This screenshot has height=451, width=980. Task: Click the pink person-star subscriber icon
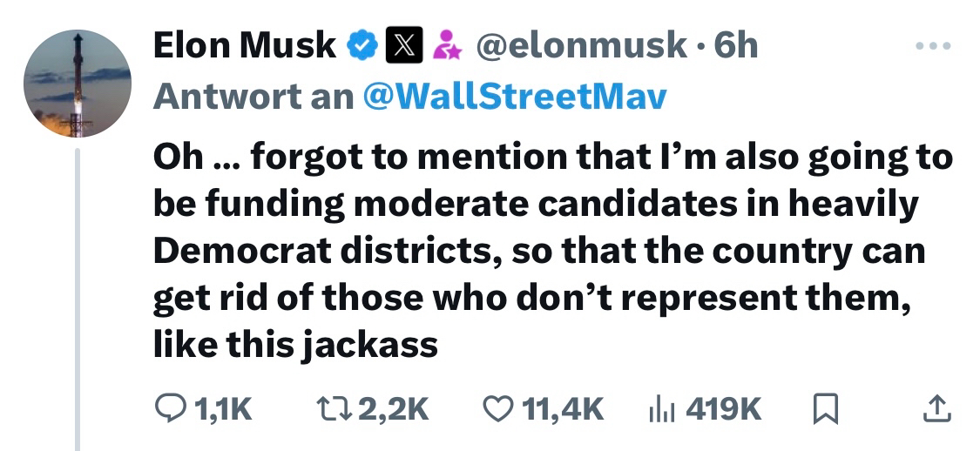[x=448, y=45]
